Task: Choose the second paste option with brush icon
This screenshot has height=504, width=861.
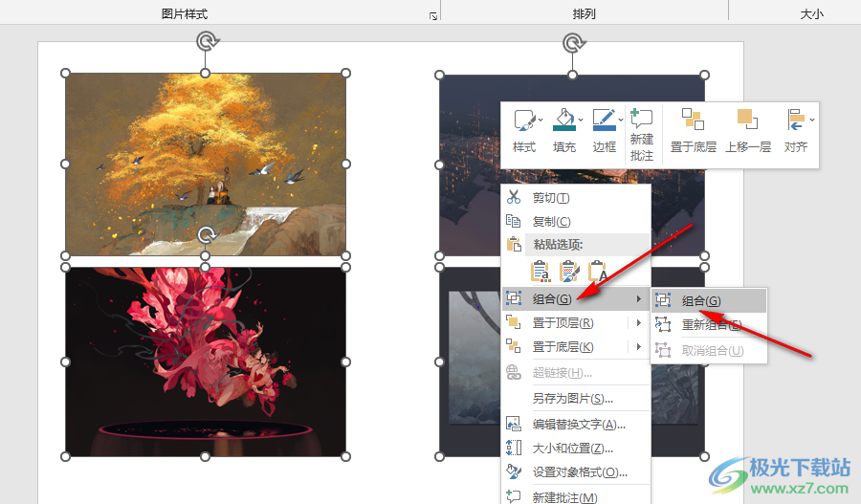Action: [x=569, y=271]
